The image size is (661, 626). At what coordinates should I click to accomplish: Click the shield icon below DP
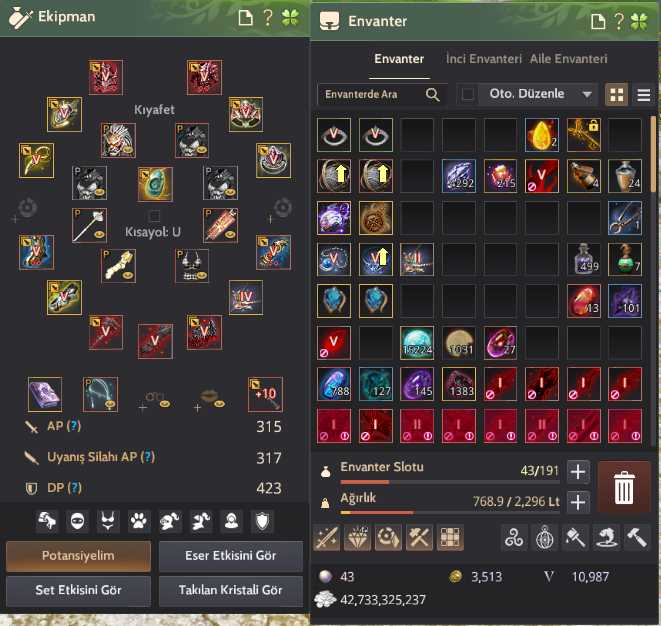coord(262,521)
